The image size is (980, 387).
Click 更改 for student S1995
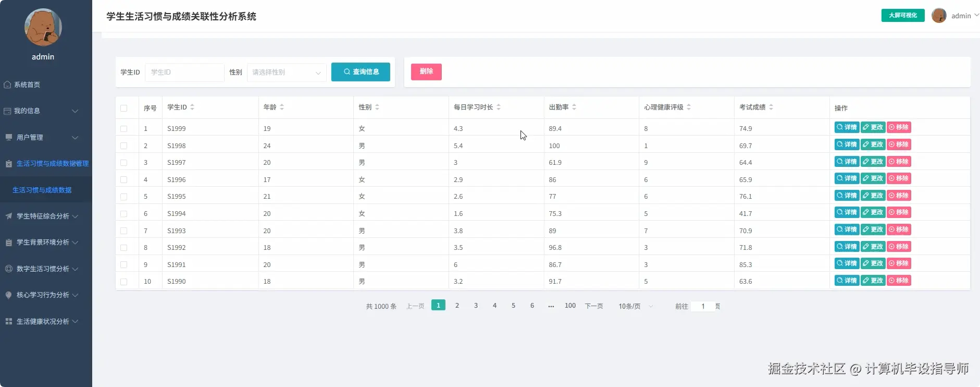point(873,196)
